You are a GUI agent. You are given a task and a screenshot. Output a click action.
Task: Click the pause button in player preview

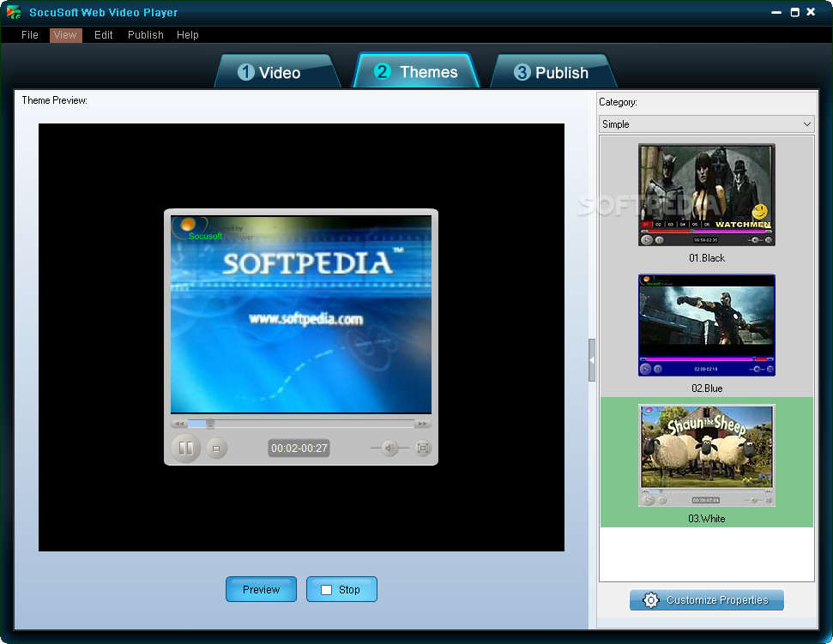click(x=185, y=448)
